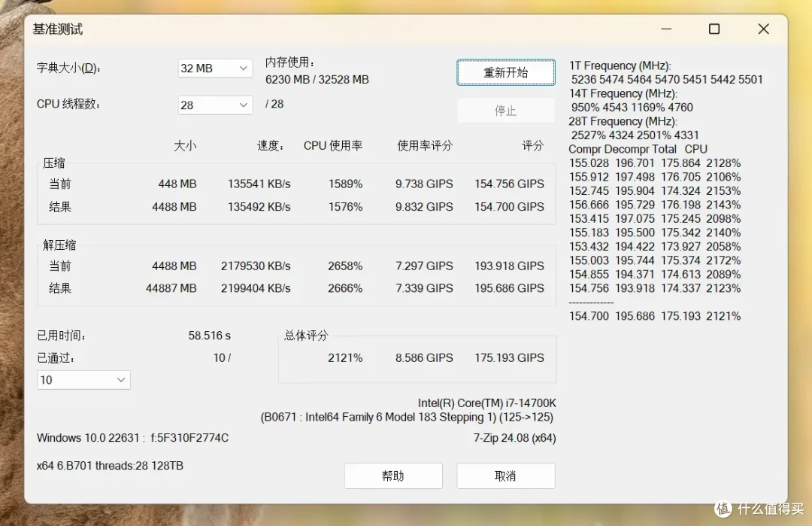Open the CPU 线程数 28 dropdown
This screenshot has height=526, width=812.
point(215,105)
